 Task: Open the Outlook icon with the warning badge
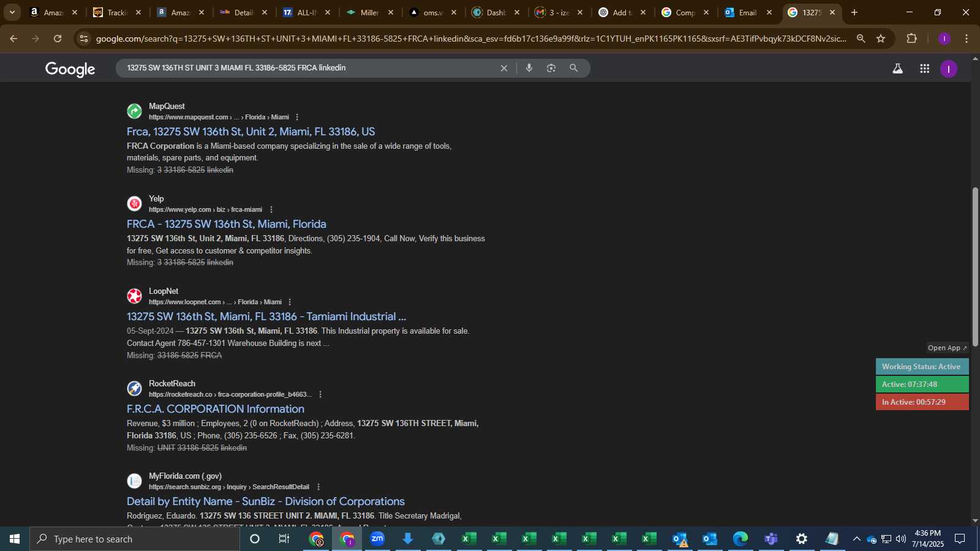coord(680,539)
